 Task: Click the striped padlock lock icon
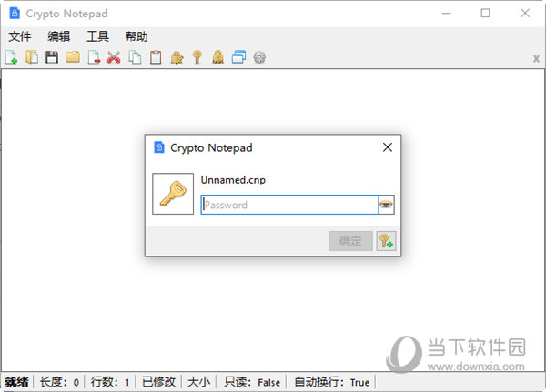218,57
